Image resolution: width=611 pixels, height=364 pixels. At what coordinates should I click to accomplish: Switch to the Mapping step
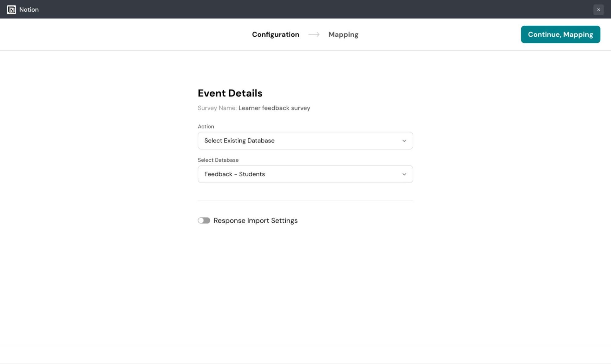coord(343,35)
